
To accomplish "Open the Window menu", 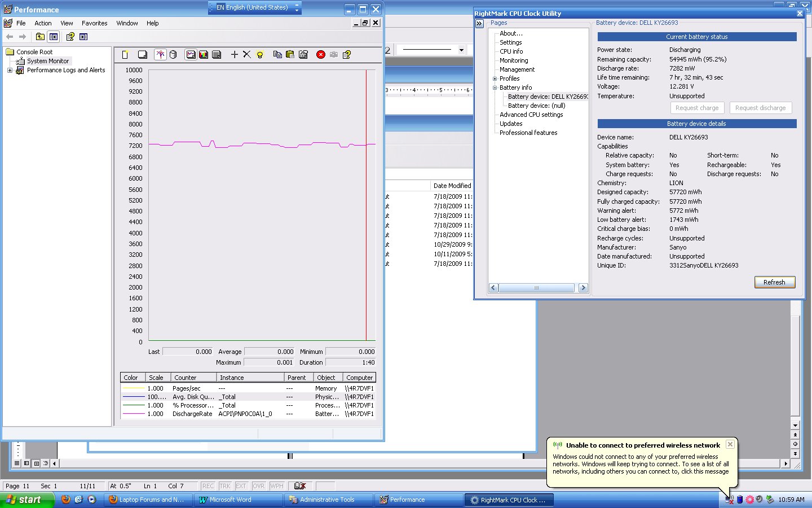I will [127, 23].
